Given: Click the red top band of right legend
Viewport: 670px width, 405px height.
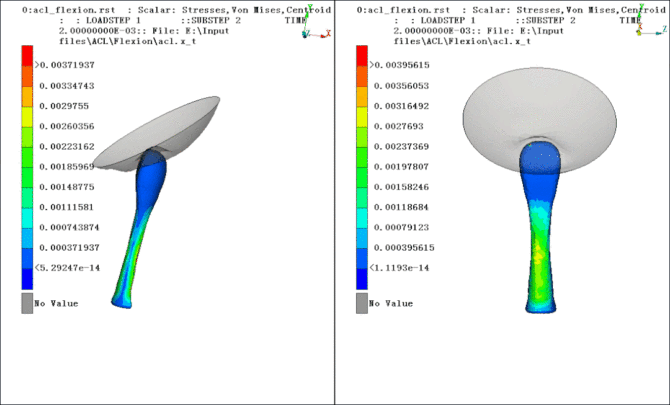Looking at the screenshot, I should click(x=361, y=65).
